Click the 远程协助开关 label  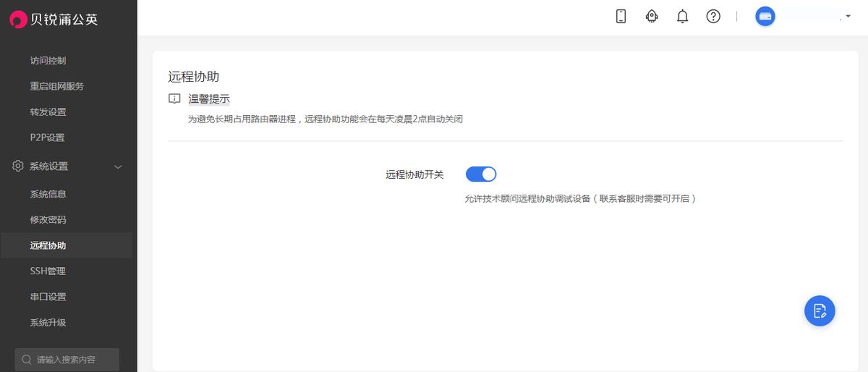[414, 174]
